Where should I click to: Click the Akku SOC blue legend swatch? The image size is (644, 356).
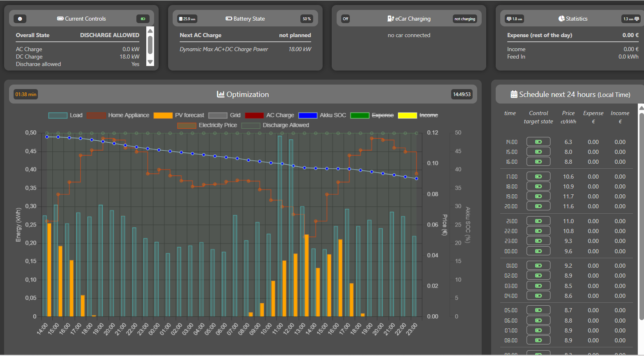click(307, 116)
